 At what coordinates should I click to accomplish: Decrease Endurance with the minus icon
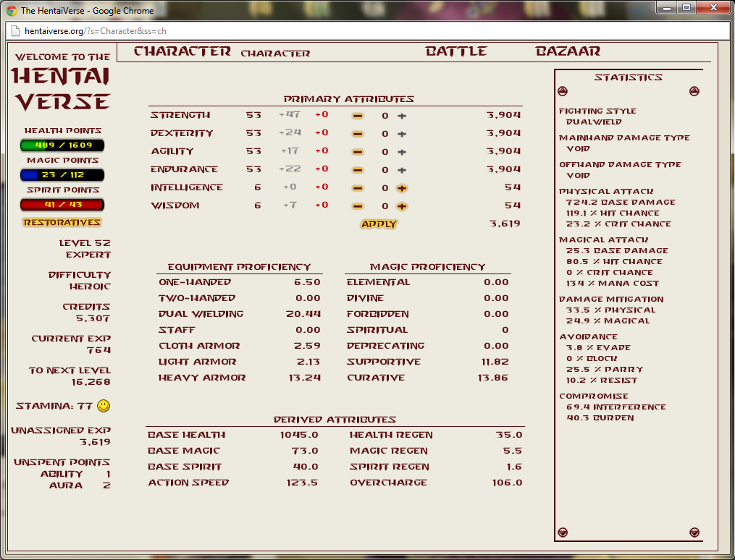[x=358, y=170]
